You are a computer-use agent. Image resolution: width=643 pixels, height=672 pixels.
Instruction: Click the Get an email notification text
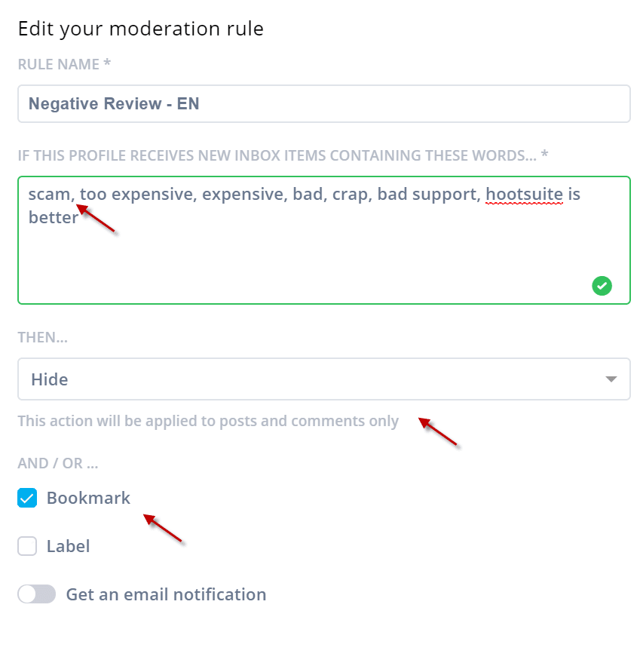pos(166,594)
